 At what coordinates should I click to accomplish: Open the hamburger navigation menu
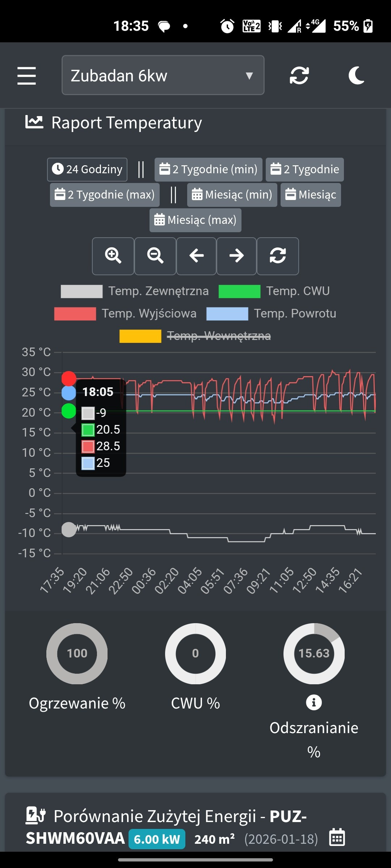click(x=26, y=76)
